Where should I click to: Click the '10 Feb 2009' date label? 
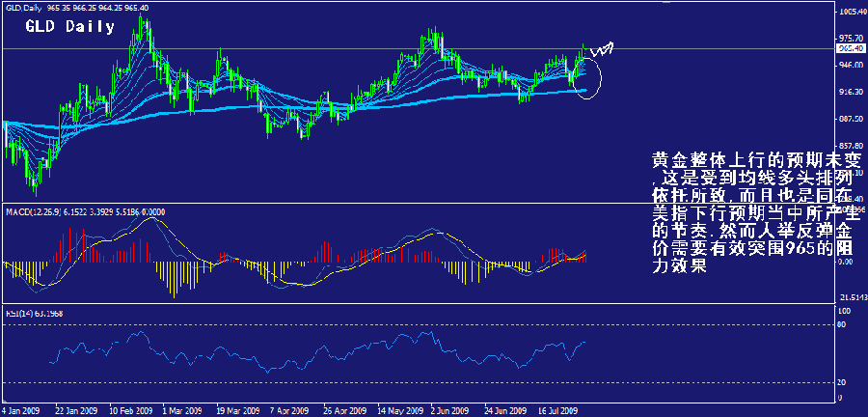(x=129, y=411)
